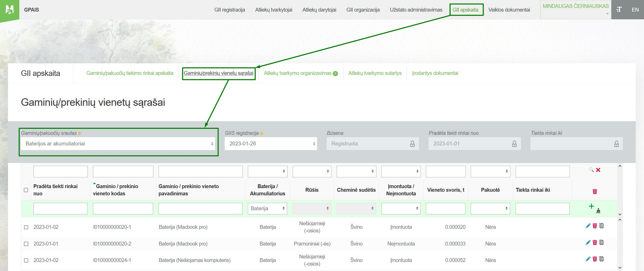Select checkbox for Baterija (Nešiojamas kompiuteris) row
Viewport: 644px width, 271px height.
(26, 260)
